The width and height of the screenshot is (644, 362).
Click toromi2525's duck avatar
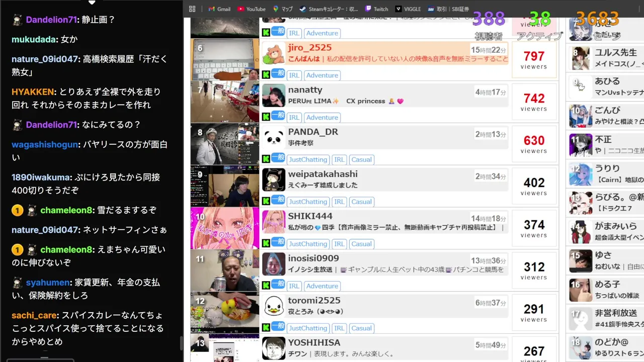coord(274,307)
